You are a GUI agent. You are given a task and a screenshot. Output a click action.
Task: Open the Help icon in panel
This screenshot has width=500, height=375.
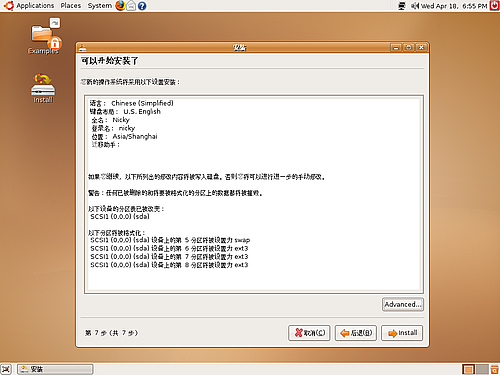tap(142, 6)
